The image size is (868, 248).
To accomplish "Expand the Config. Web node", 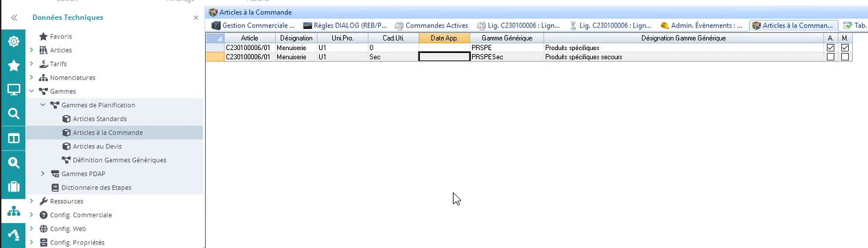I will tap(32, 229).
